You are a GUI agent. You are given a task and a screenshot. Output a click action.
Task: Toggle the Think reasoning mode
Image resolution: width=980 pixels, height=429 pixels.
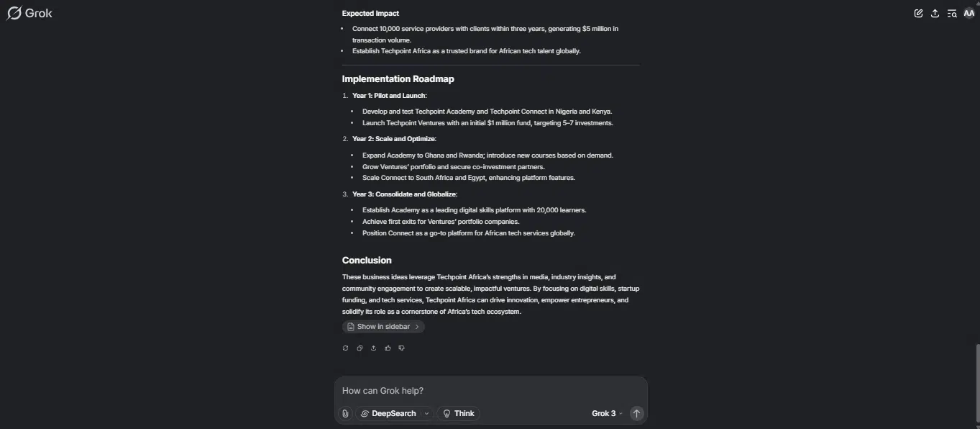459,414
